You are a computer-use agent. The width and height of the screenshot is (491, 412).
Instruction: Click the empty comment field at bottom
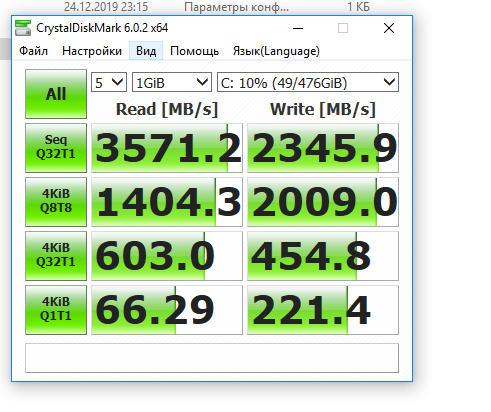click(x=212, y=358)
